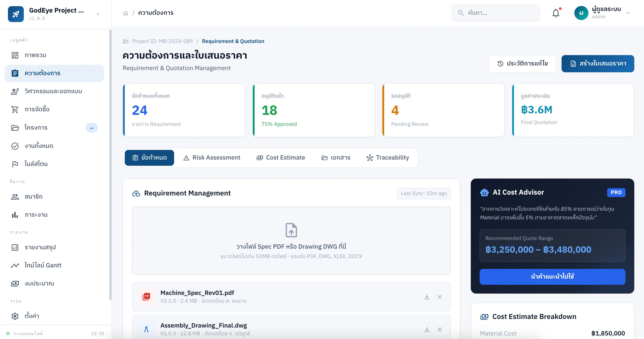Go to home via the breadcrumb house icon
The width and height of the screenshot is (644, 339).
click(125, 13)
